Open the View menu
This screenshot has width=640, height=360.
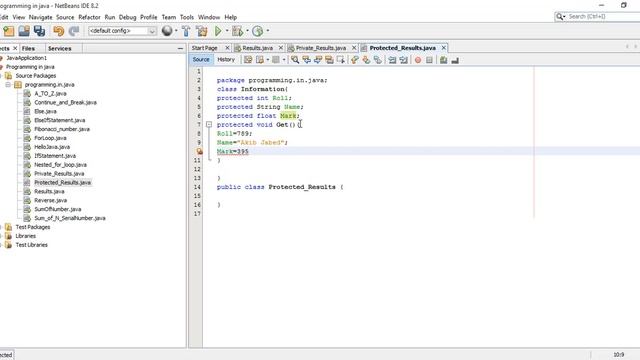coord(19,17)
